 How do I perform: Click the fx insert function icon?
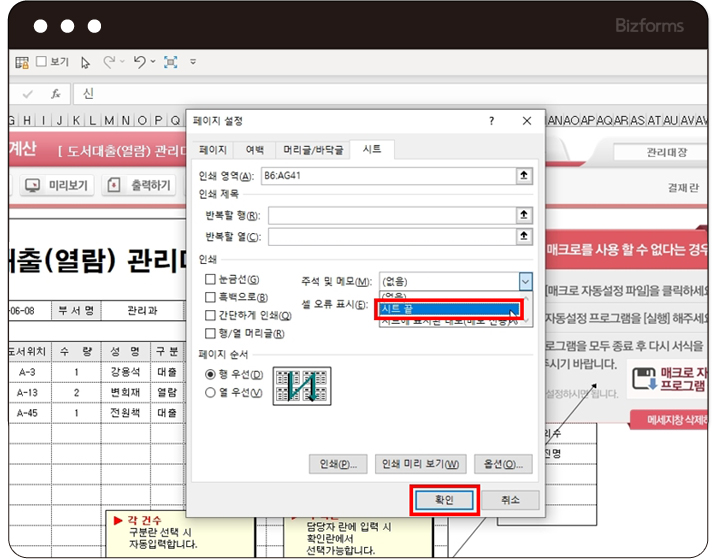pos(56,93)
